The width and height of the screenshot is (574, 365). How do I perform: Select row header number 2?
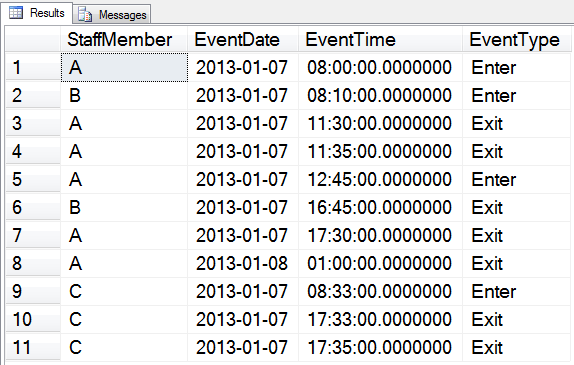[33, 95]
